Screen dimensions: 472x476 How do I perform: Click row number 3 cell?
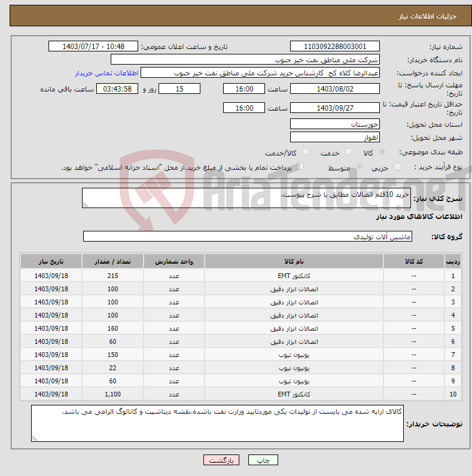pos(453,302)
